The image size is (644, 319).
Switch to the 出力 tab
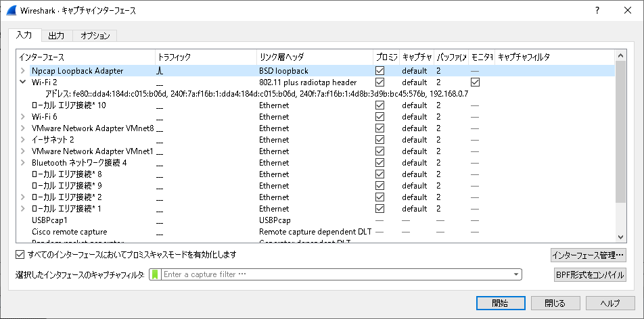tap(57, 36)
